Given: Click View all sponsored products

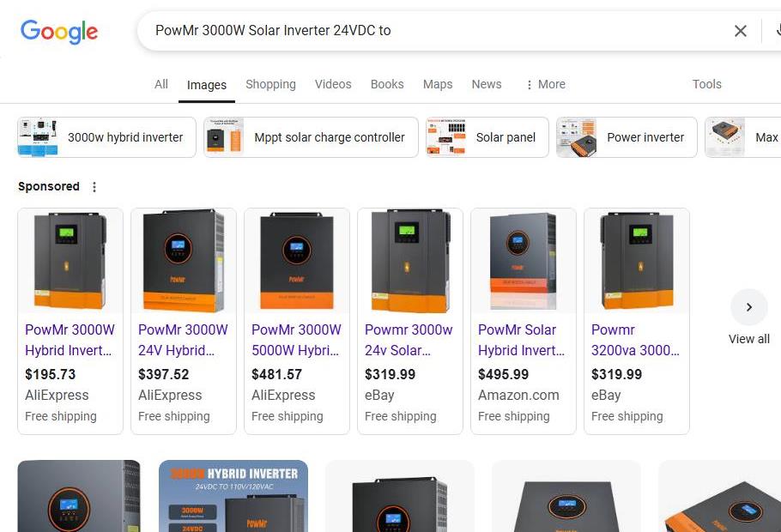Looking at the screenshot, I should [x=748, y=339].
